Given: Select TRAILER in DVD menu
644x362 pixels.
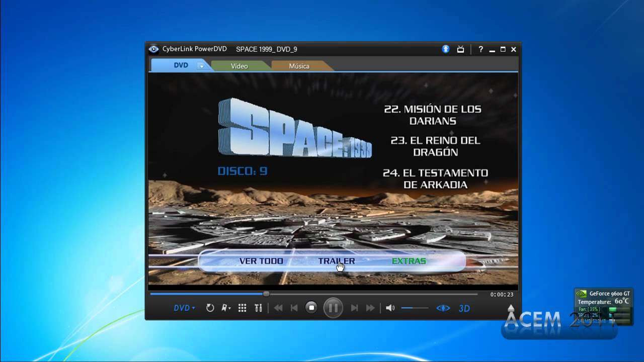Looking at the screenshot, I should tap(337, 261).
